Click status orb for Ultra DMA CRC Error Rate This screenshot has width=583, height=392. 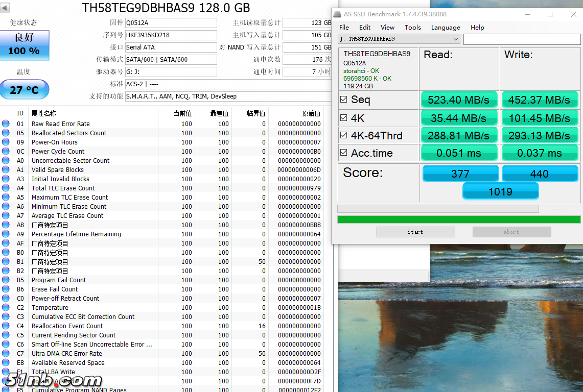point(6,353)
